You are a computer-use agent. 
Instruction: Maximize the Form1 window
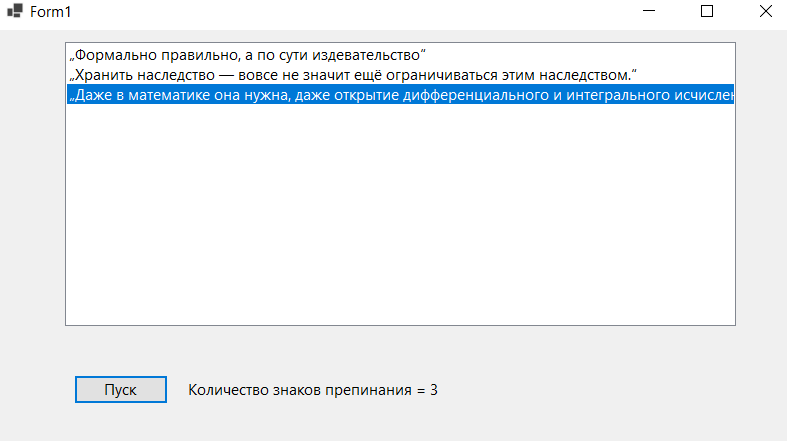[707, 11]
